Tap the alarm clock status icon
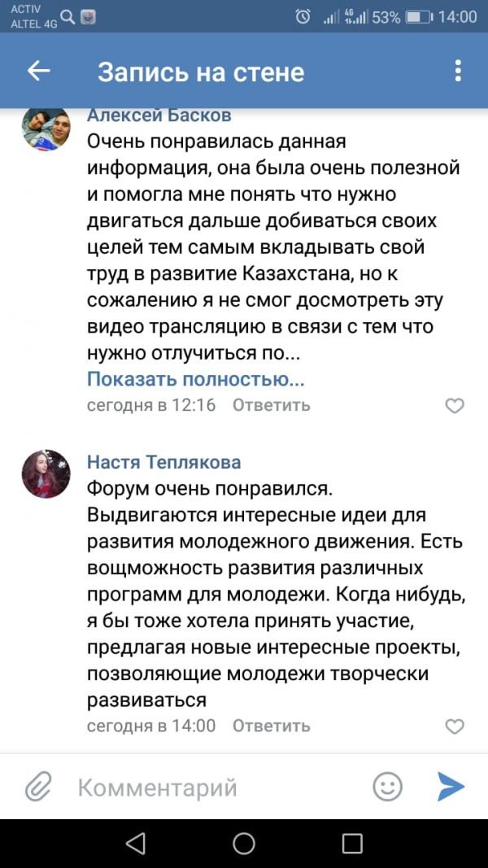This screenshot has height=868, width=488. tap(303, 16)
